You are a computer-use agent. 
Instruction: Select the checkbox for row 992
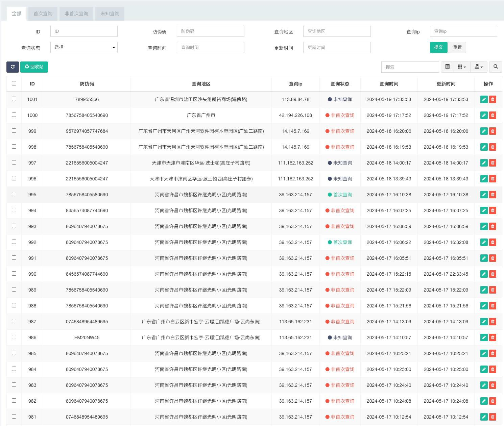coord(14,242)
